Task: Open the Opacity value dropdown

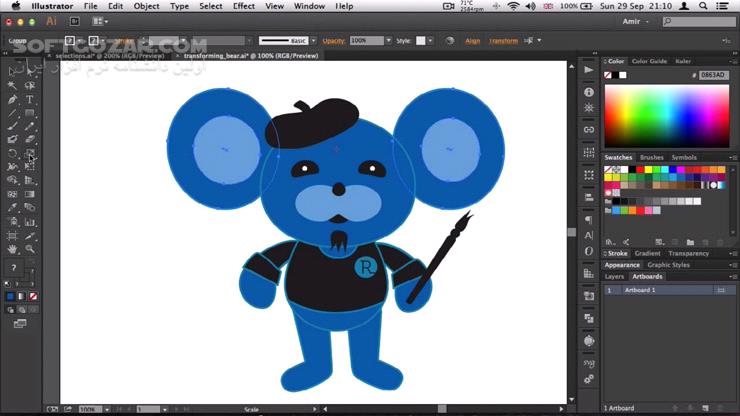Action: 388,41
